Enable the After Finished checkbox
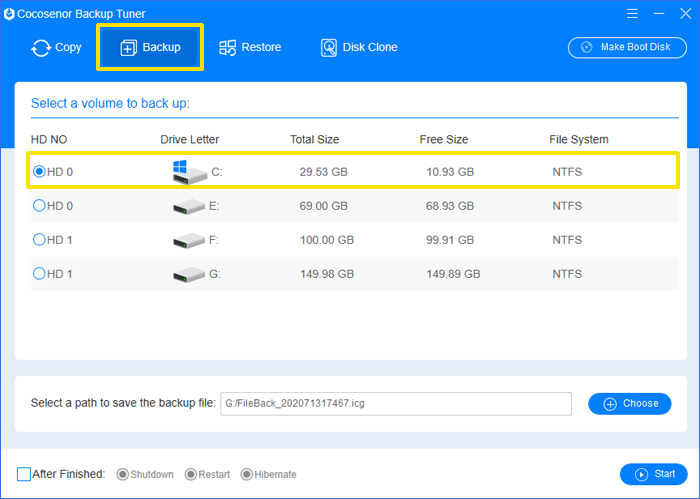700x499 pixels. (24, 474)
